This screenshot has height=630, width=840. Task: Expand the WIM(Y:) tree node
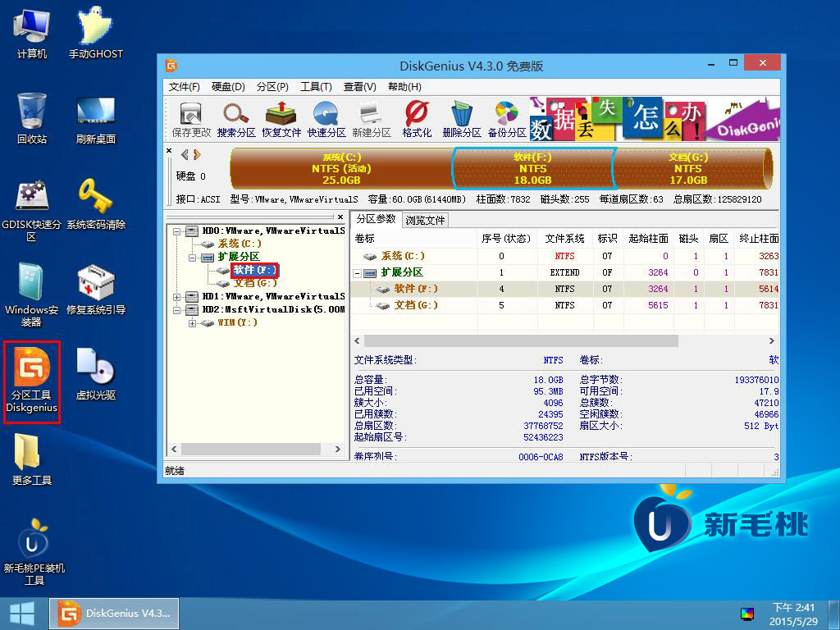pos(192,323)
